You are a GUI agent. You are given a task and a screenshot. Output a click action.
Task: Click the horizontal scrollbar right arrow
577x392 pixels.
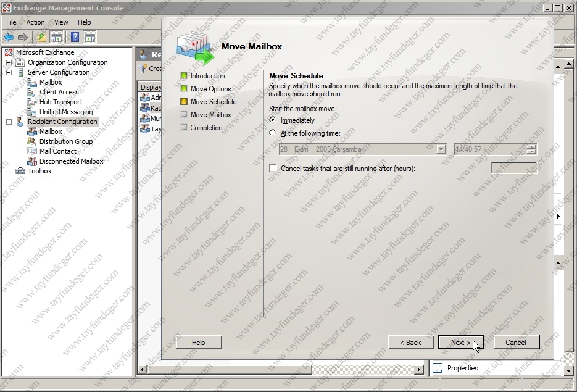click(419, 369)
